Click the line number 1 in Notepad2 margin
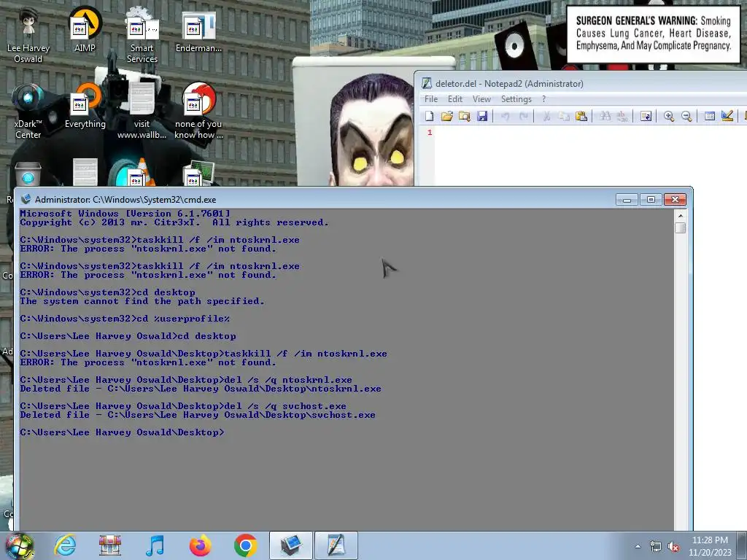Image resolution: width=747 pixels, height=560 pixels. click(430, 133)
